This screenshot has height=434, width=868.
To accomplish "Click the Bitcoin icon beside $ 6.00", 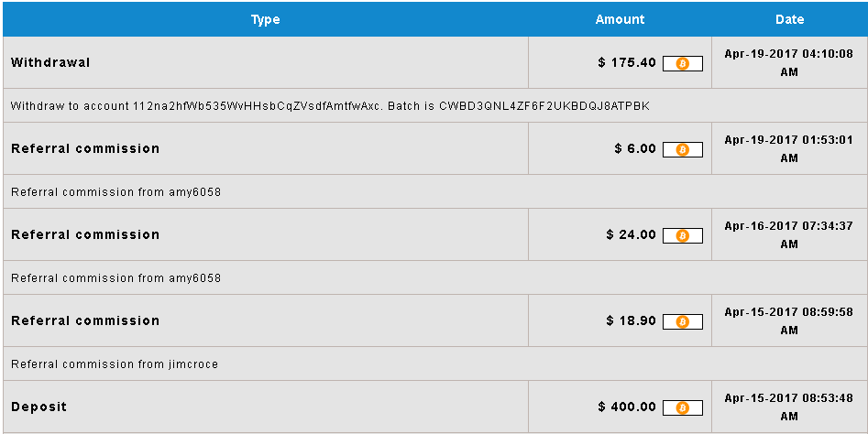I will point(683,150).
